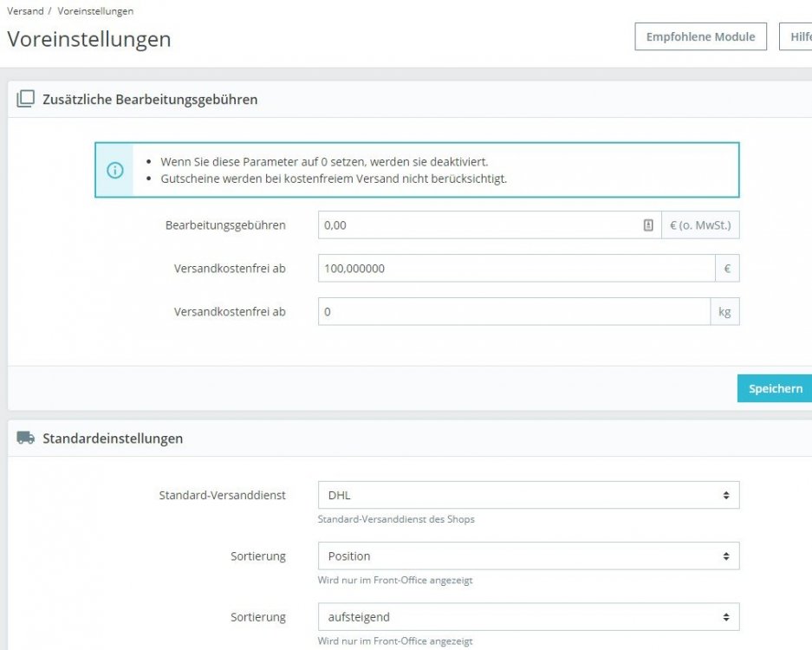The height and width of the screenshot is (650, 812).
Task: Click the Voreinstellungen page title
Action: (89, 39)
